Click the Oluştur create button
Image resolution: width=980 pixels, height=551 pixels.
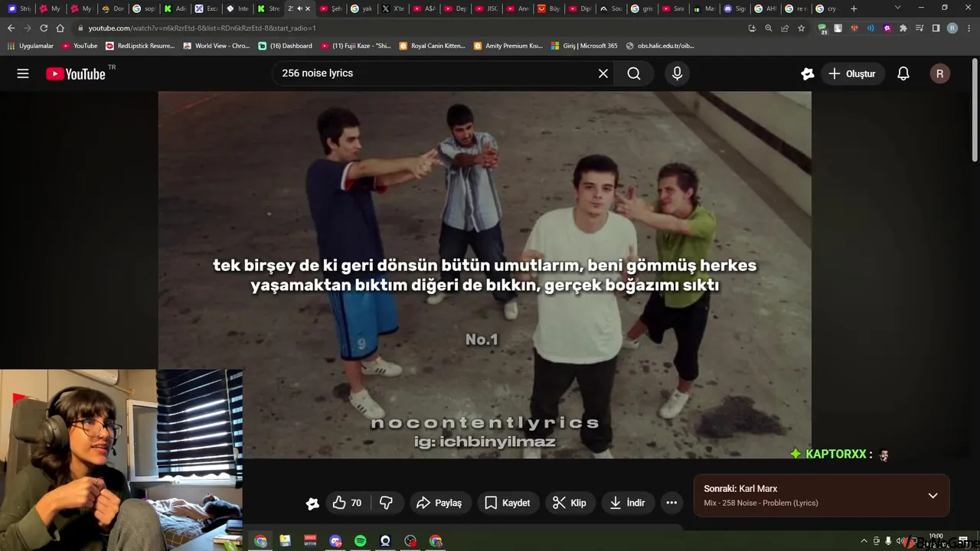pyautogui.click(x=852, y=73)
